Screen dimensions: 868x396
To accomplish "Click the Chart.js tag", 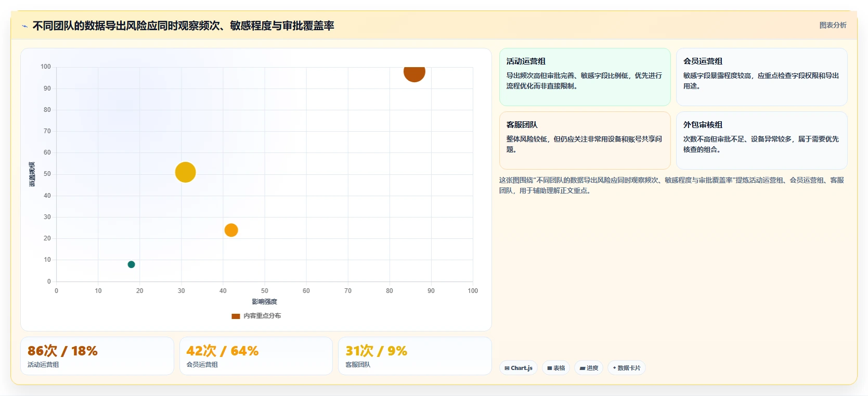I will 519,368.
